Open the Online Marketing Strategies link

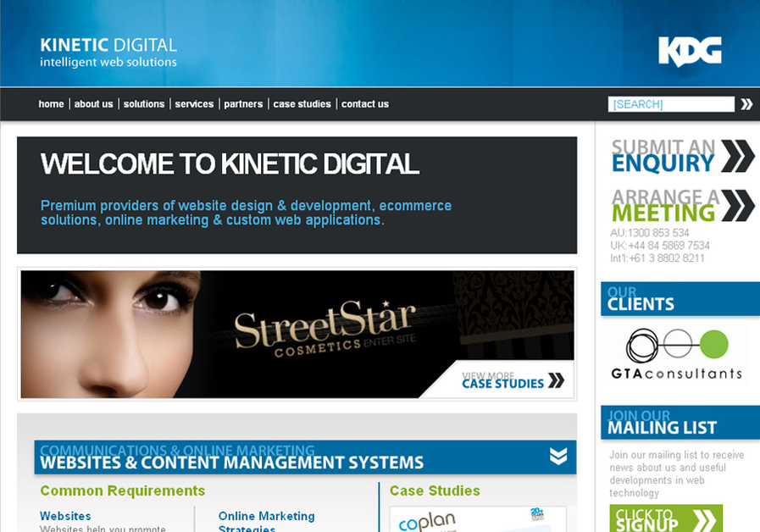click(267, 522)
